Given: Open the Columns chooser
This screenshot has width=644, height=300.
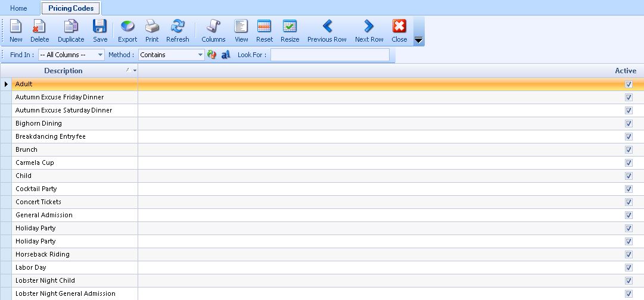Looking at the screenshot, I should coord(213,31).
